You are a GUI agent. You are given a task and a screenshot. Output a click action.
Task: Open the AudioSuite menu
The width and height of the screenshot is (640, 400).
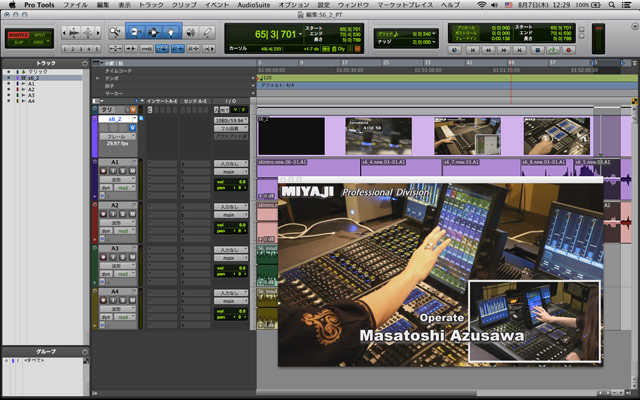tap(254, 5)
